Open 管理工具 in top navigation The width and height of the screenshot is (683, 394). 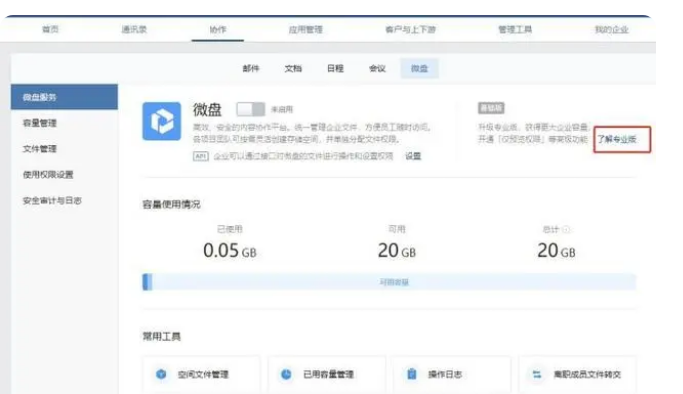[515, 29]
